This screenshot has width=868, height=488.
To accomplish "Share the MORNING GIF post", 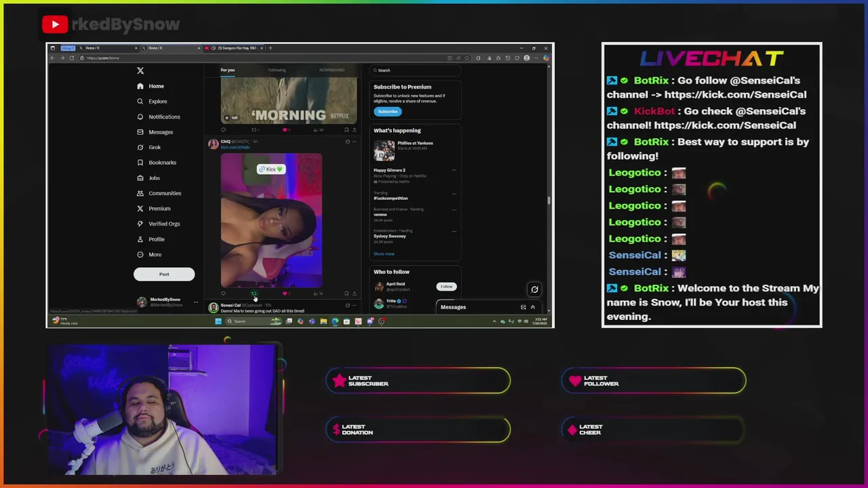I will 354,130.
